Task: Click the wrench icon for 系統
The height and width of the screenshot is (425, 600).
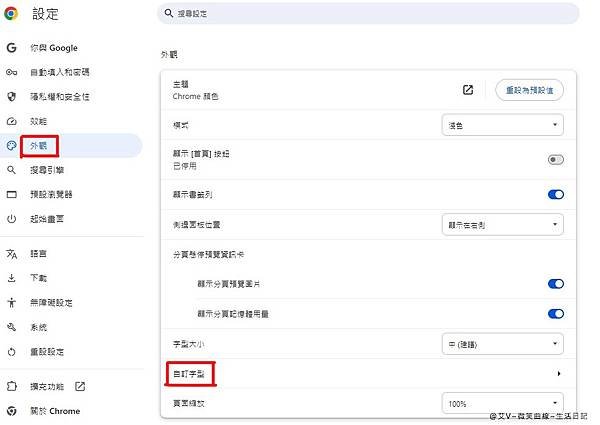Action: 11,327
